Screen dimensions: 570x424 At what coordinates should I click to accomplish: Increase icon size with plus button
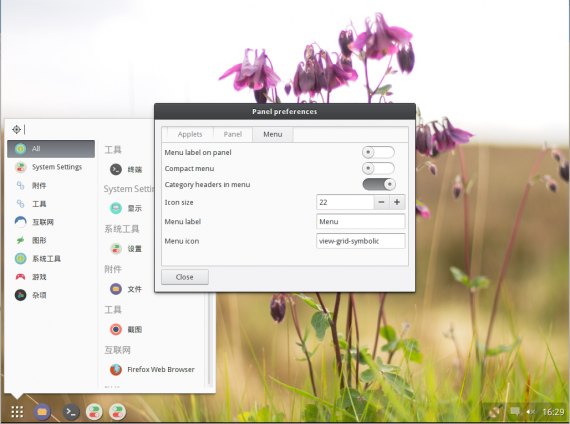point(397,202)
